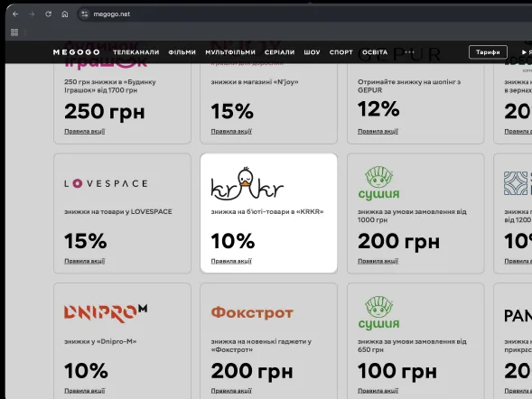Open Правила акції under 250 грн offer
This screenshot has width=532, height=399.
[85, 131]
